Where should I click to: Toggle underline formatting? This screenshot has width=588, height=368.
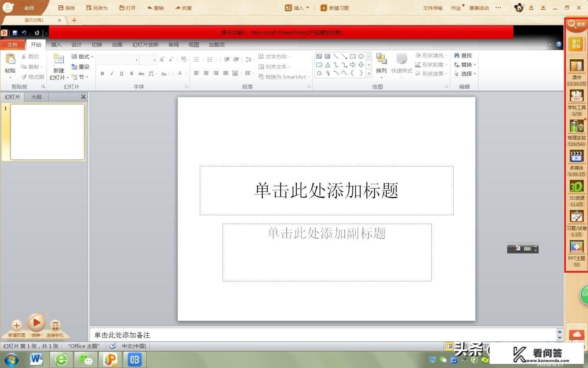(x=121, y=74)
